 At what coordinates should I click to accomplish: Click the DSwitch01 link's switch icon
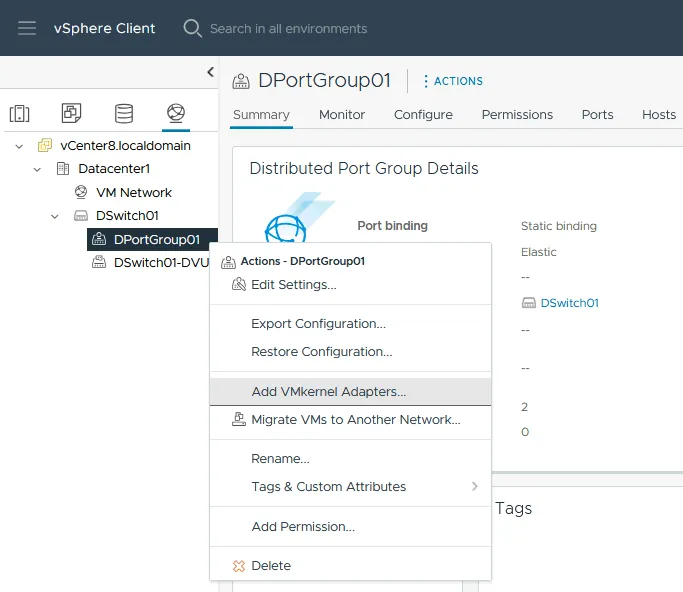[529, 303]
